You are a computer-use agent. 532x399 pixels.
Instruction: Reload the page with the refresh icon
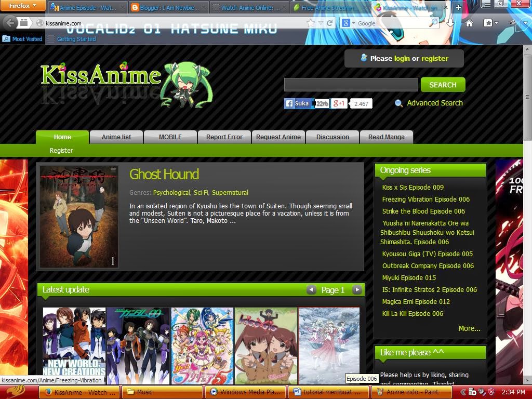tap(329, 23)
